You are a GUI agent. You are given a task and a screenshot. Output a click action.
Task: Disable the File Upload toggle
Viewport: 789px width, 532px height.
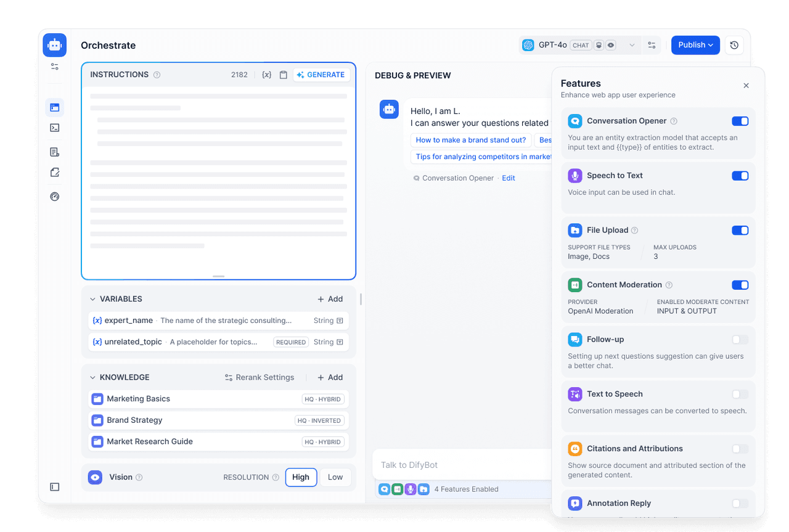pos(740,230)
